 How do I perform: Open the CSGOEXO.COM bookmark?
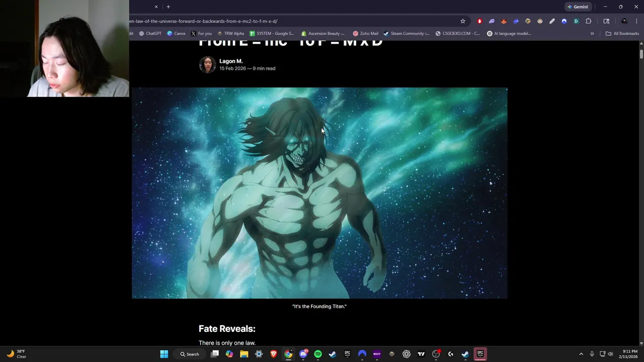(x=457, y=34)
